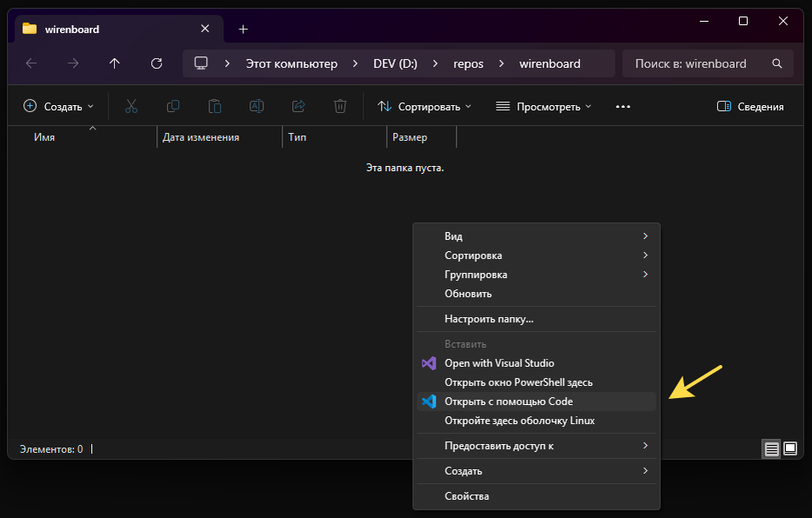The height and width of the screenshot is (518, 812).
Task: Click the Cut scissors icon
Action: [x=131, y=107]
